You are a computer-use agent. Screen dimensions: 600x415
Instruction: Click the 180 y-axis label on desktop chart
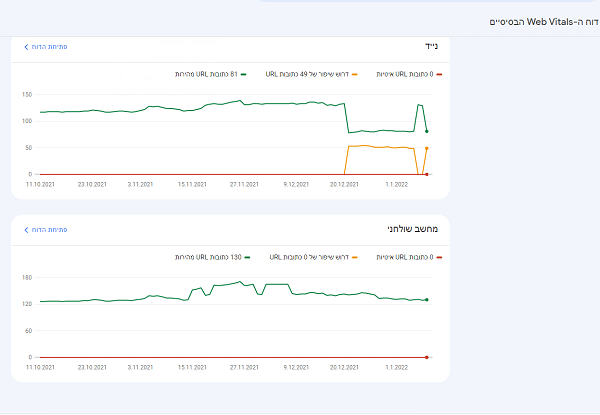click(27, 277)
